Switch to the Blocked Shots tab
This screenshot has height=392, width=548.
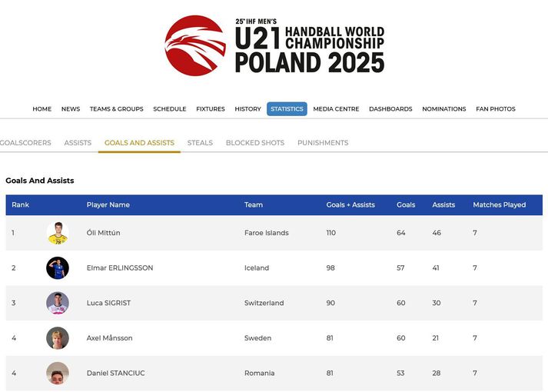tap(255, 143)
